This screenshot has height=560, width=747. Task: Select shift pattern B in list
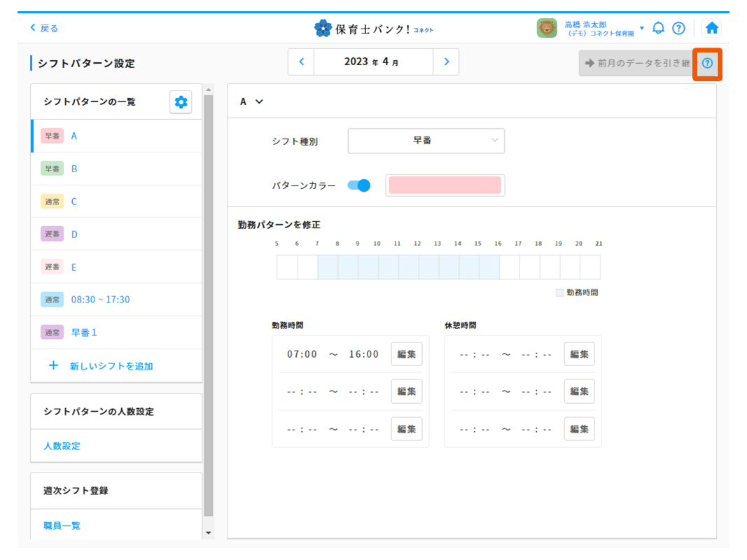click(74, 169)
